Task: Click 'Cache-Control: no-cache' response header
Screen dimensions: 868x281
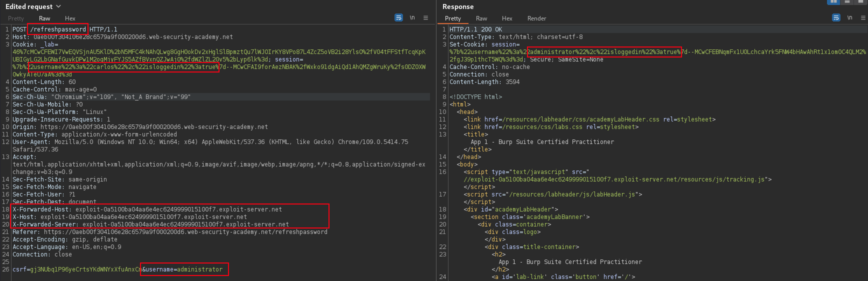Action: click(489, 67)
